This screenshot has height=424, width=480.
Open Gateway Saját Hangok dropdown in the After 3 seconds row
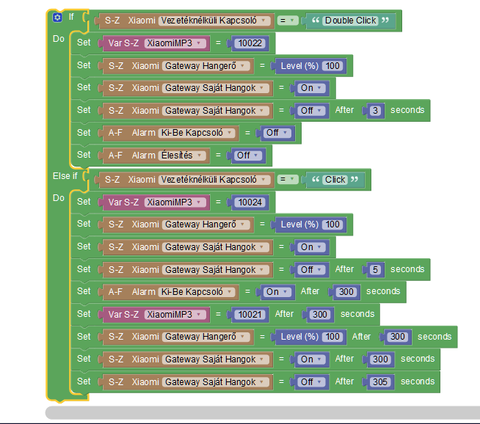point(216,111)
